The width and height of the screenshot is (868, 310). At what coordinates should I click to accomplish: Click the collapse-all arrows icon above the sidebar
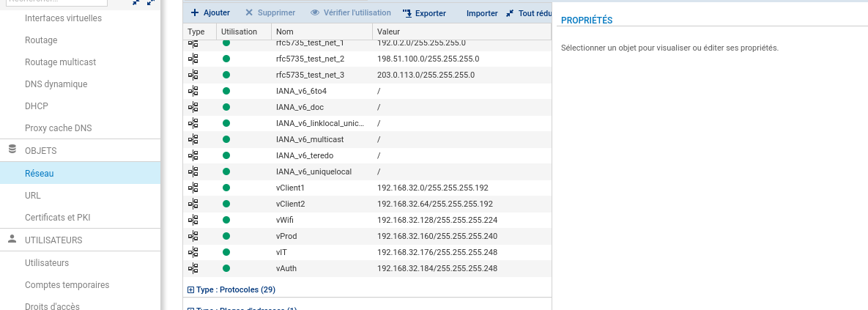coord(136,2)
